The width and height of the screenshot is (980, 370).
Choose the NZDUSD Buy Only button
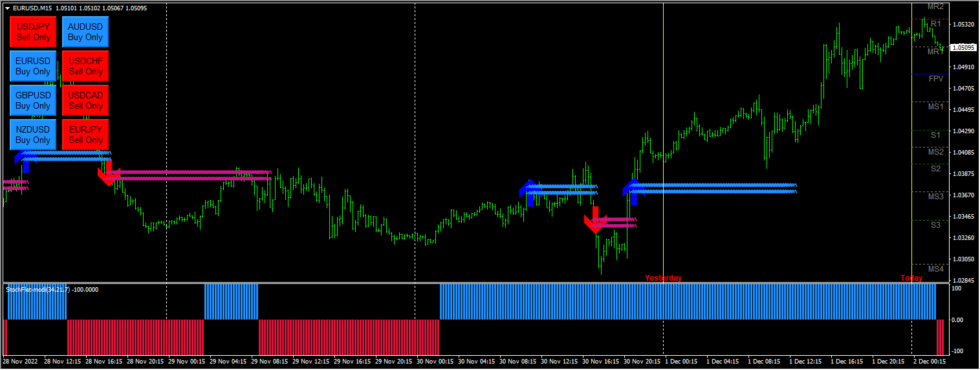(33, 135)
